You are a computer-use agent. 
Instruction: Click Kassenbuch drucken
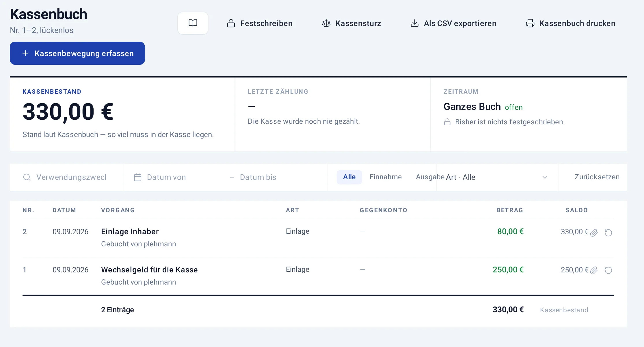(x=571, y=23)
